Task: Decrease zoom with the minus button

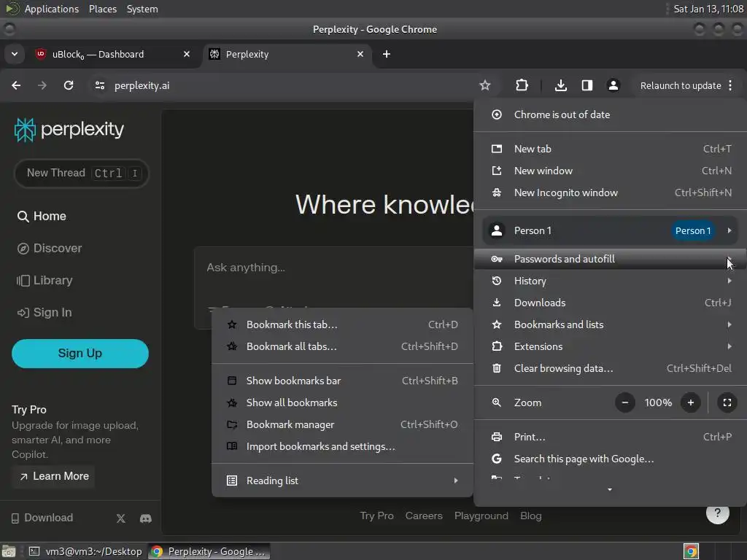Action: [x=625, y=402]
